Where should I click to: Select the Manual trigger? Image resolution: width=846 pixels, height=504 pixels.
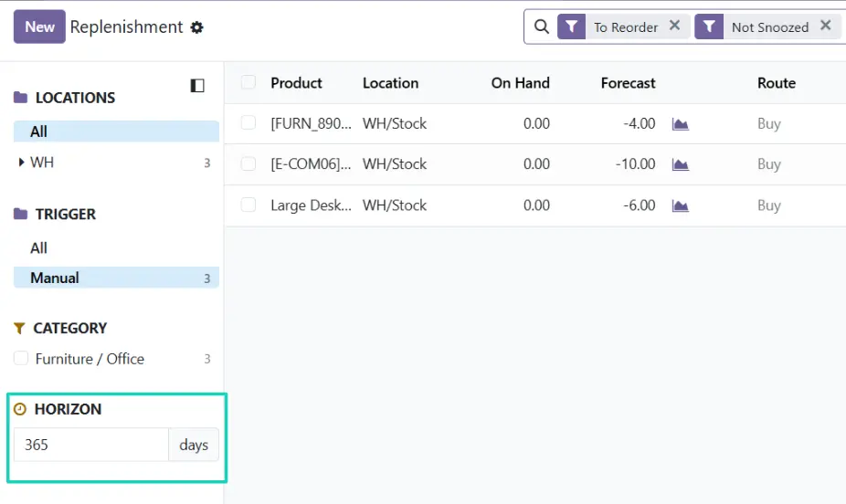[116, 278]
